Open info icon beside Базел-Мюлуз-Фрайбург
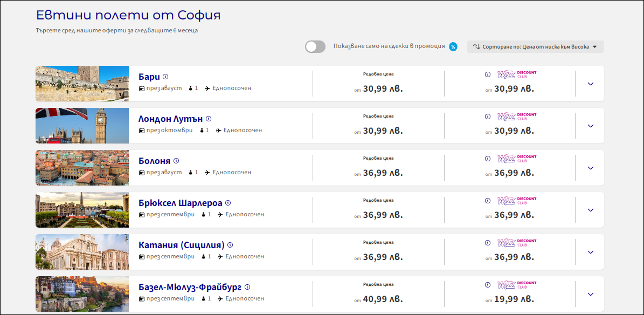The image size is (644, 315). click(247, 287)
